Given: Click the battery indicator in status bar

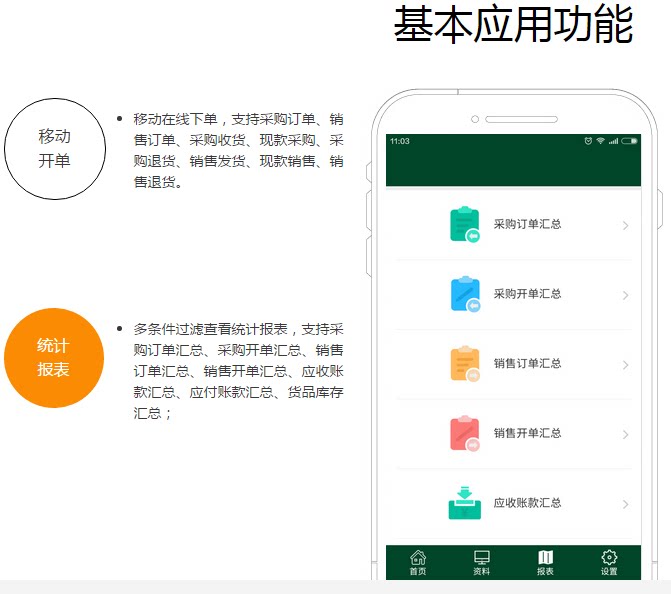Looking at the screenshot, I should click(629, 141).
